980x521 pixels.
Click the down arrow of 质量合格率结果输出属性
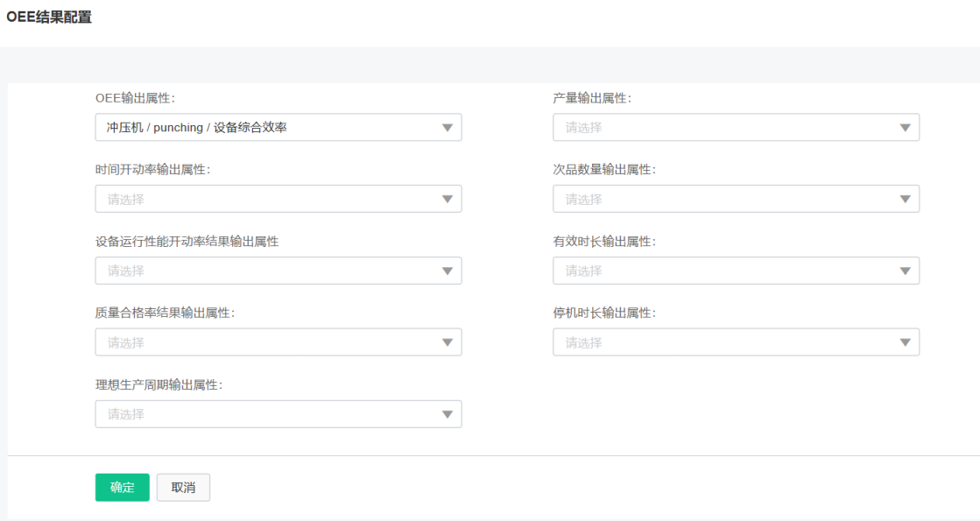click(447, 342)
